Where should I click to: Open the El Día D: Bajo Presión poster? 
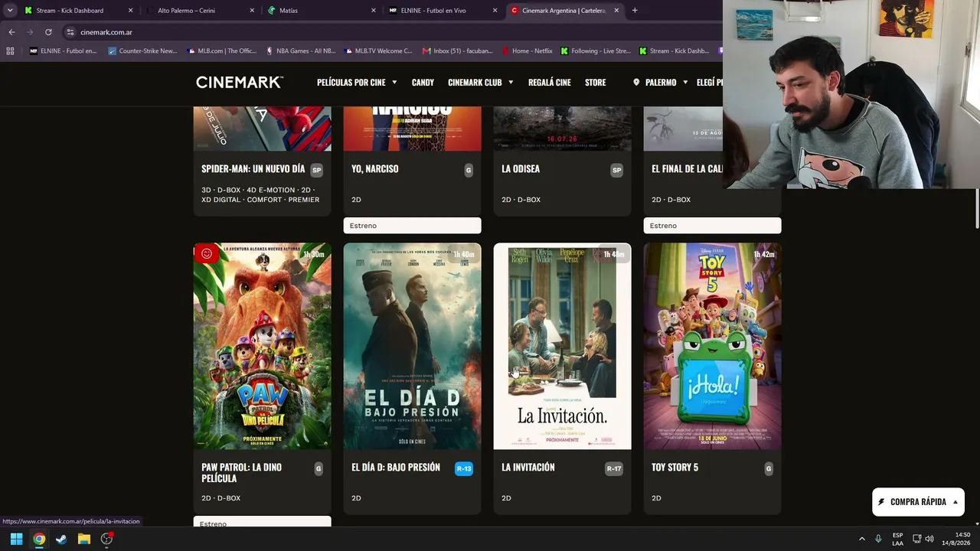pyautogui.click(x=413, y=347)
